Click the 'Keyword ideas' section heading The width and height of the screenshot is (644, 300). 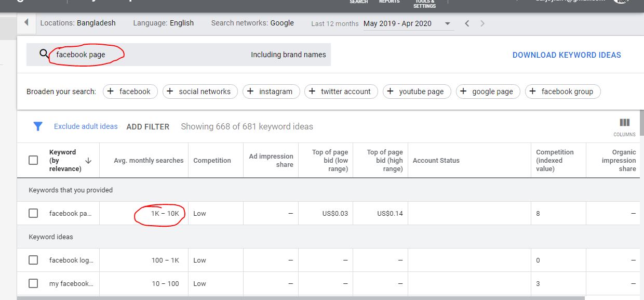coord(51,237)
